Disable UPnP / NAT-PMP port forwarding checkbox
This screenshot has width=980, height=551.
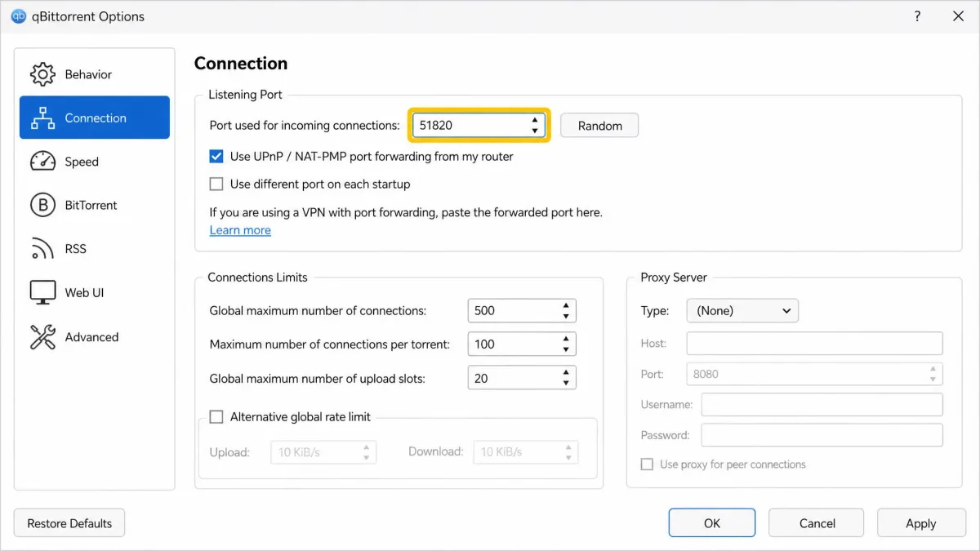[216, 156]
